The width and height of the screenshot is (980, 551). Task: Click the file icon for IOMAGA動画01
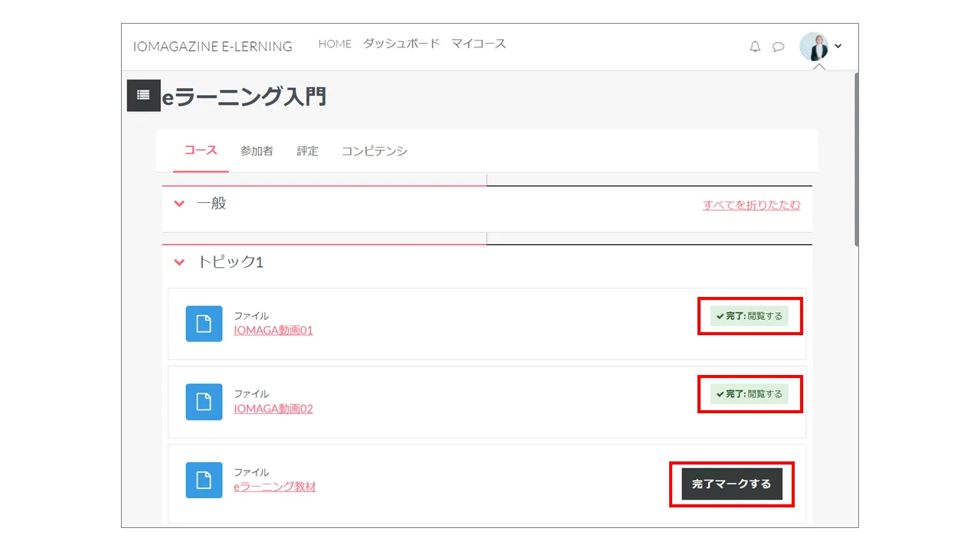pyautogui.click(x=204, y=324)
